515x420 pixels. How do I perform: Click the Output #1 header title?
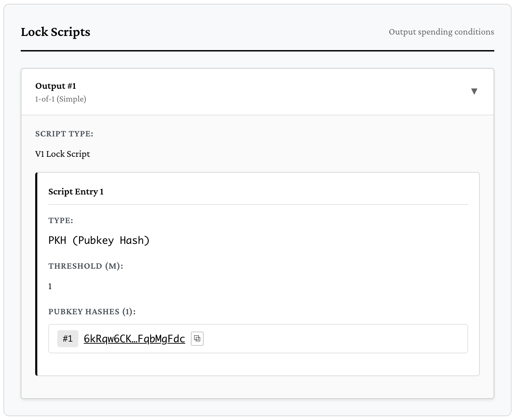pyautogui.click(x=56, y=86)
